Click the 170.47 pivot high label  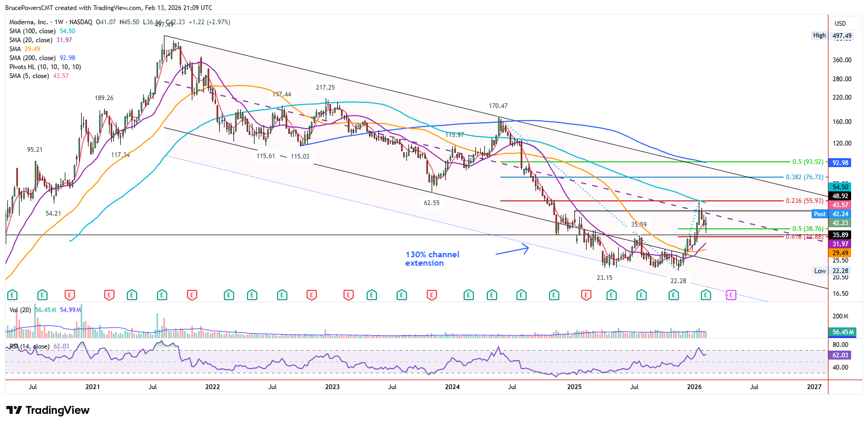pos(498,106)
